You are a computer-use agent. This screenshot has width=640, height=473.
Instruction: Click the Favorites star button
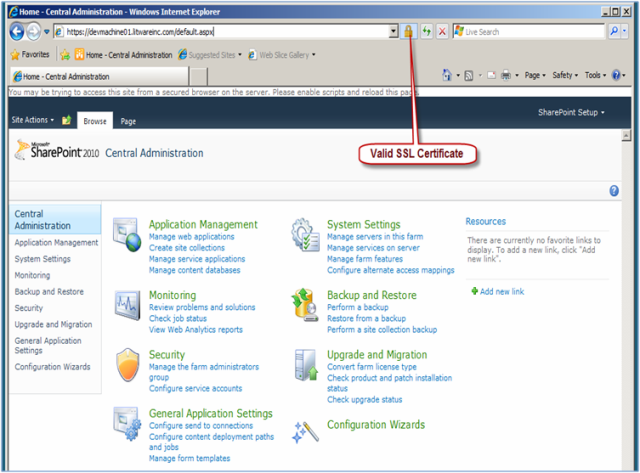pos(30,54)
